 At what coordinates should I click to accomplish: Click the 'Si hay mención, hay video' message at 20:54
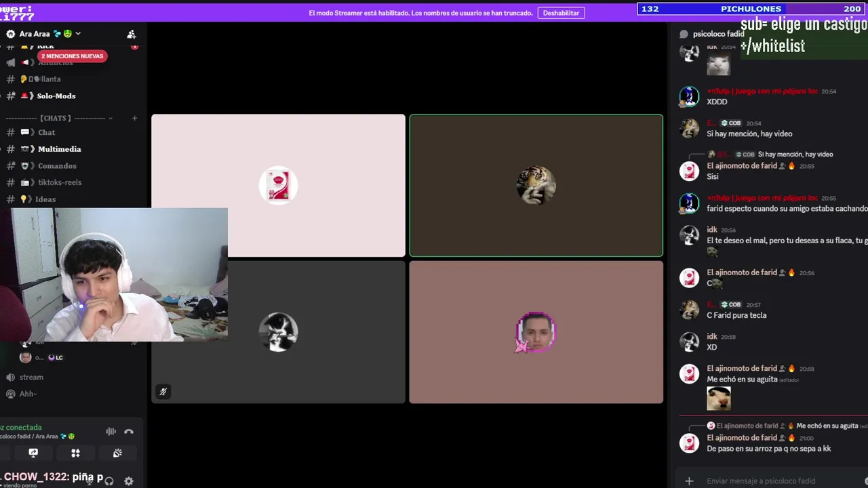(749, 134)
